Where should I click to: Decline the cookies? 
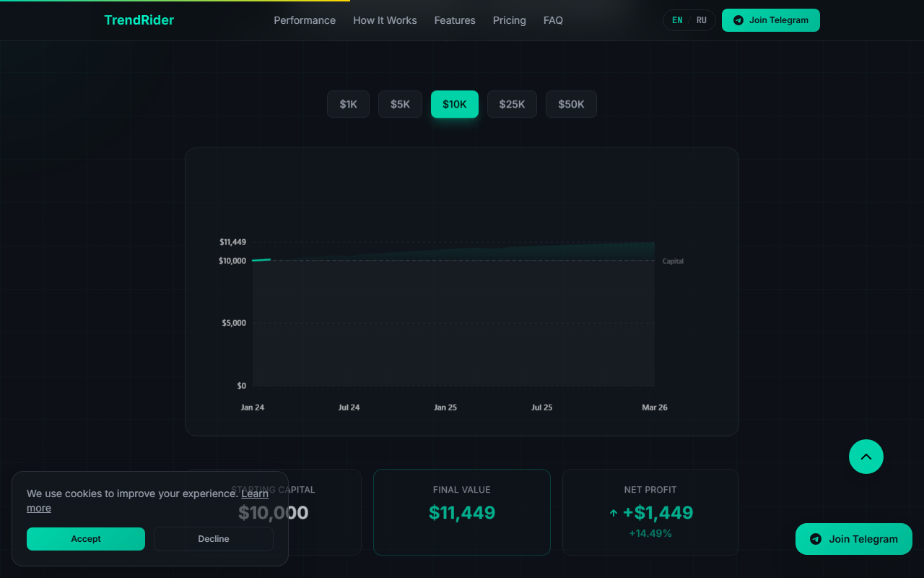(x=214, y=539)
